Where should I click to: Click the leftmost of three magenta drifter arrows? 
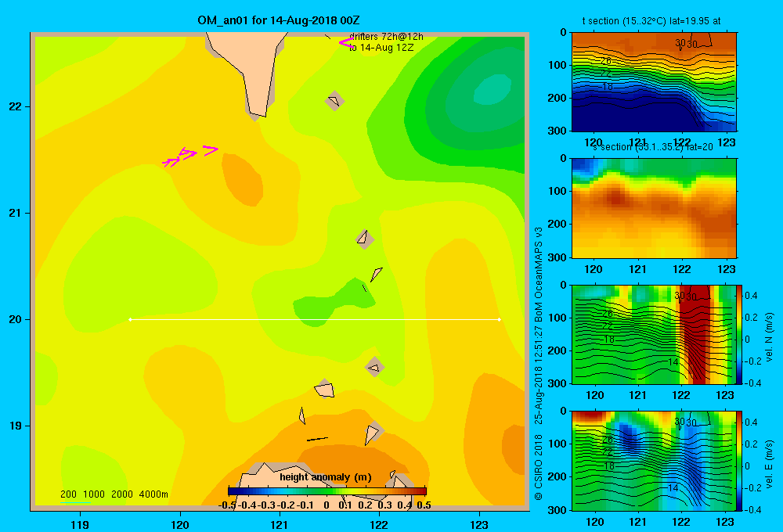(x=171, y=162)
